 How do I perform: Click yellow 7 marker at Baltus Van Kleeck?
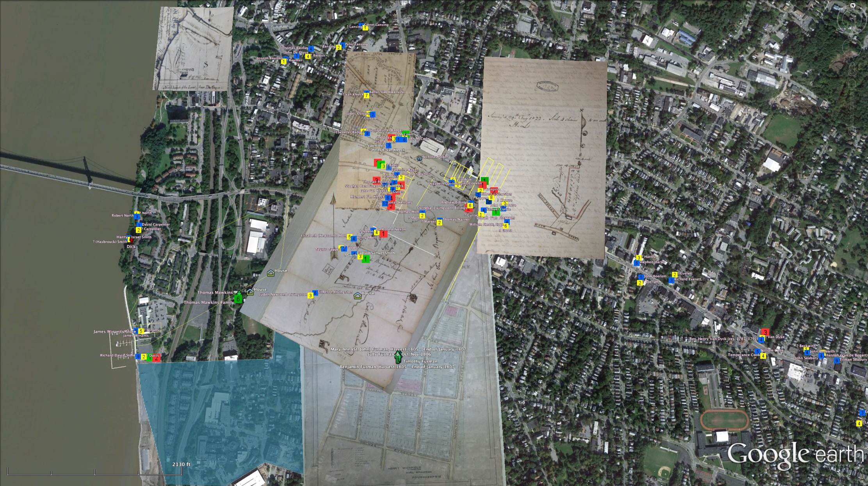pos(366,96)
